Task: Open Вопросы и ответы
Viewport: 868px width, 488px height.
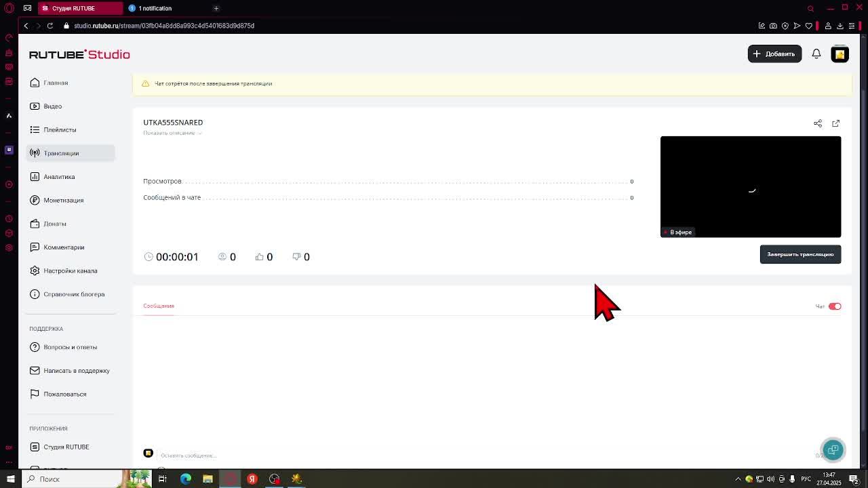Action: pos(70,347)
